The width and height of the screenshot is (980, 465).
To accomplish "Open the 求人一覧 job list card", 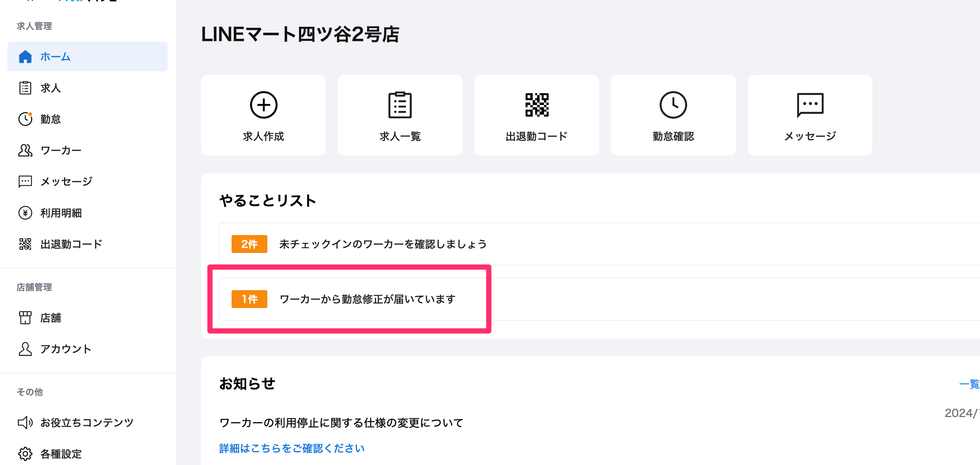I will pos(400,115).
